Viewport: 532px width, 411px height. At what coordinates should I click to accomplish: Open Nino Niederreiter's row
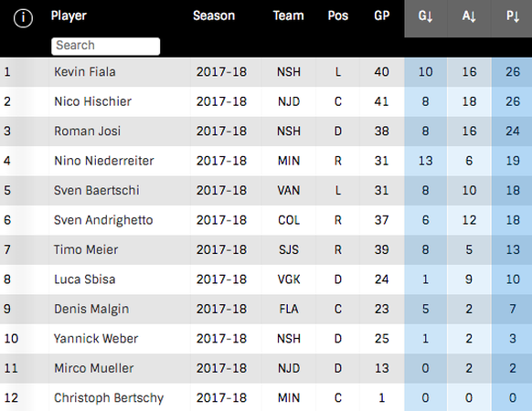[266, 161]
